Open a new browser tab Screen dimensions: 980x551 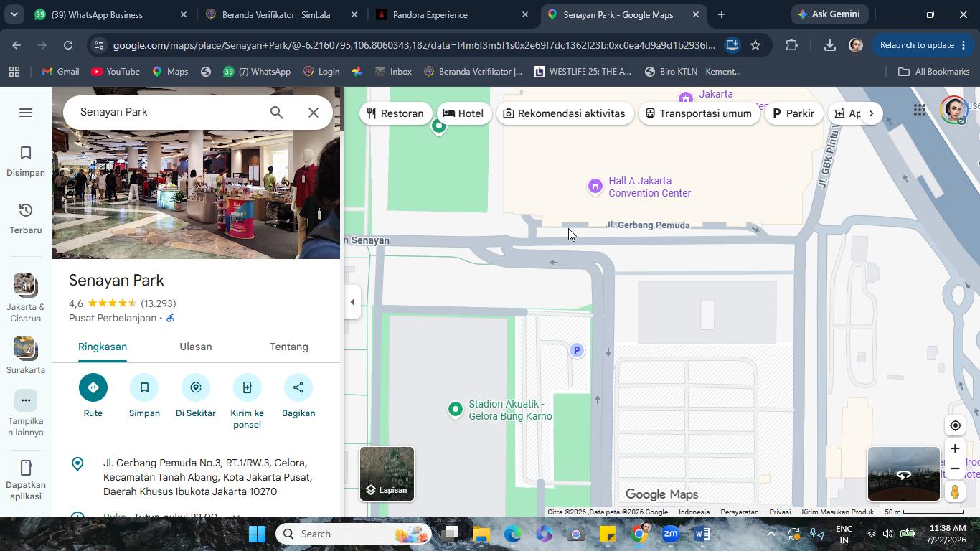coord(722,14)
